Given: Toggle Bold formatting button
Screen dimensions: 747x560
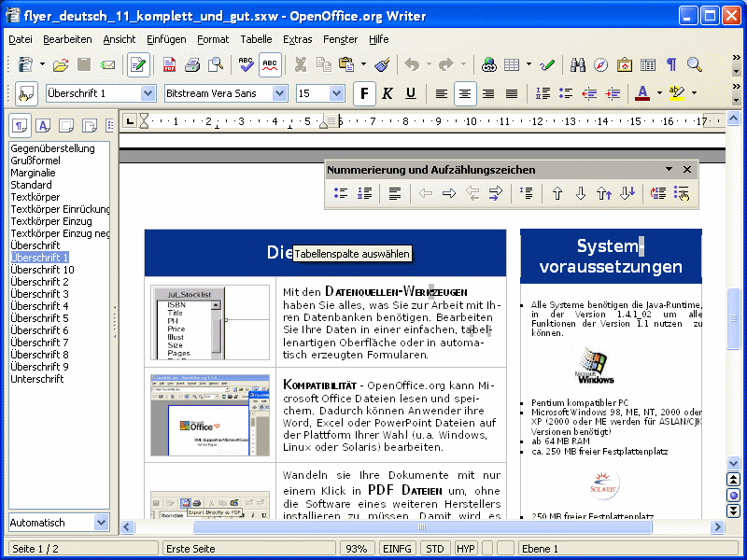Looking at the screenshot, I should coord(363,93).
